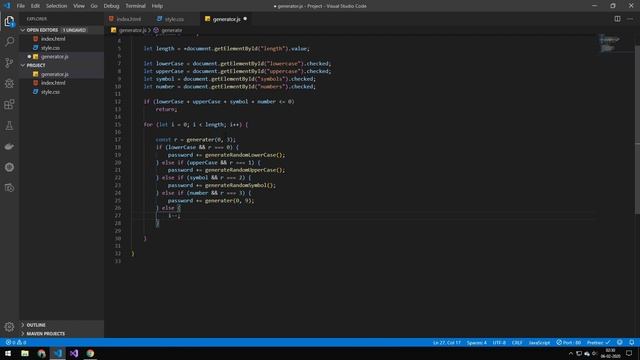
Task: Open the Windows Action Center icon
Action: coord(629,353)
